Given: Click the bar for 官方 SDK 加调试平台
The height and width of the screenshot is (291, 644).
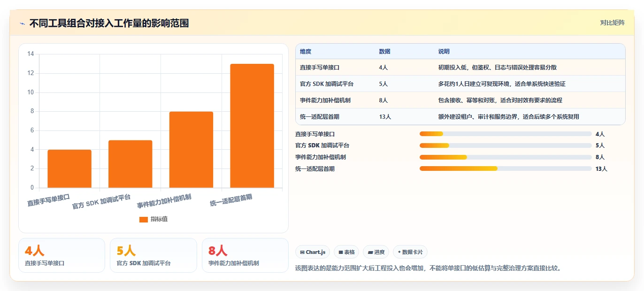Looking at the screenshot, I should (130, 164).
